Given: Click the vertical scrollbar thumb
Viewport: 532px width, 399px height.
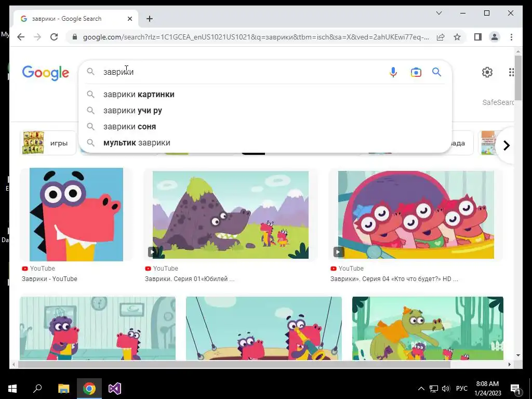Looking at the screenshot, I should [x=518, y=78].
